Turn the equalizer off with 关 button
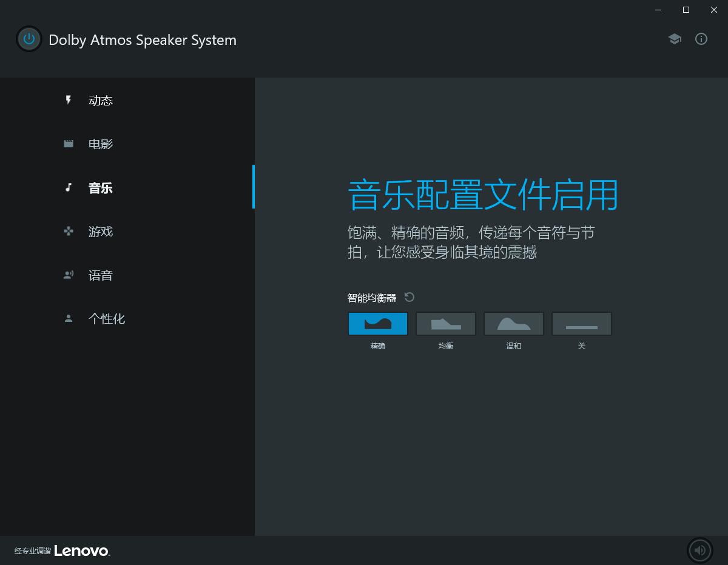 pos(582,324)
